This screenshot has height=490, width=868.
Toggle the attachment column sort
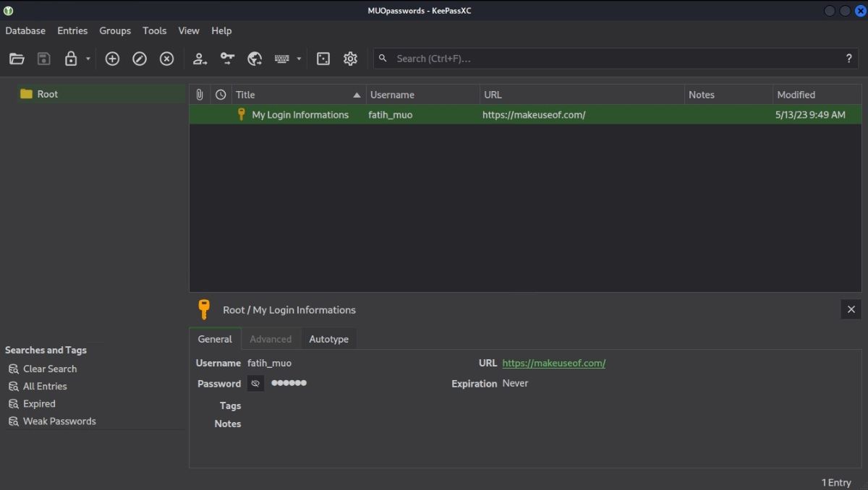[200, 94]
